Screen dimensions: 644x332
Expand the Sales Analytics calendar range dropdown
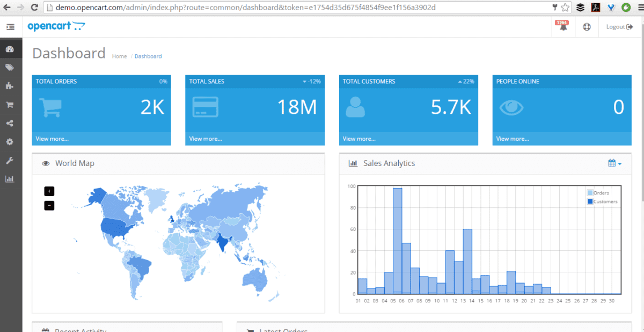(614, 163)
